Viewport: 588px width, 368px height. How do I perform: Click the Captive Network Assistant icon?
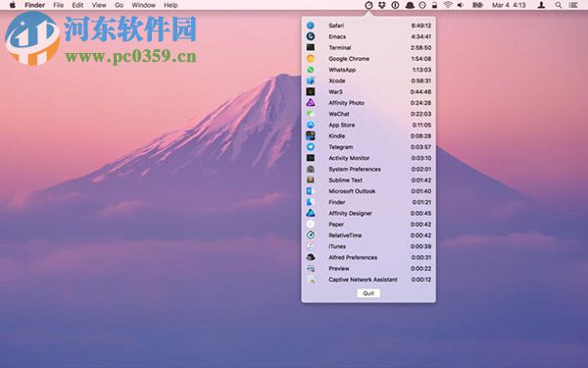311,280
